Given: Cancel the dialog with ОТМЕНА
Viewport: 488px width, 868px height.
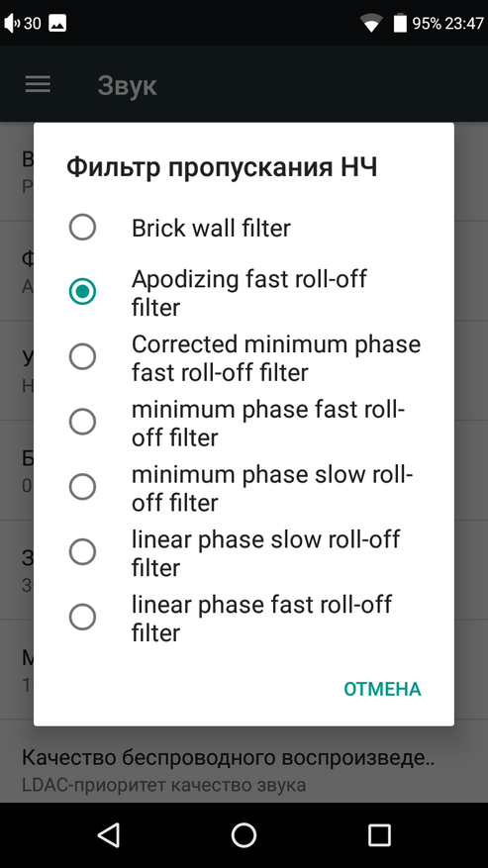Looking at the screenshot, I should click(382, 689).
